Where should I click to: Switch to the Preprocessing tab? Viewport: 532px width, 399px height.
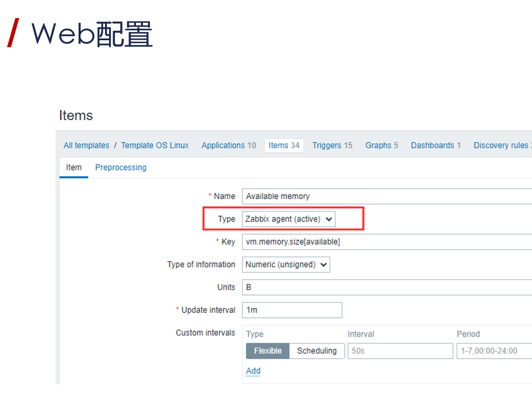pos(121,167)
